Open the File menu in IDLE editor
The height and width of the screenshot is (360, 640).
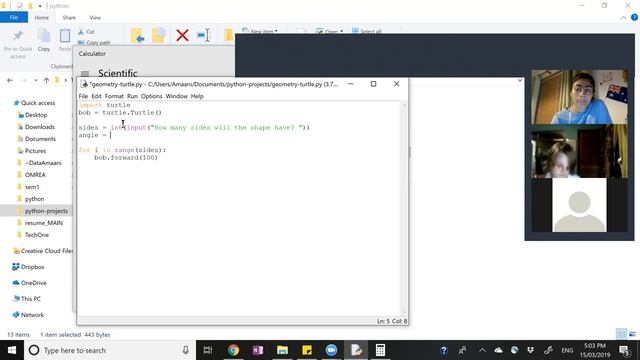[83, 96]
